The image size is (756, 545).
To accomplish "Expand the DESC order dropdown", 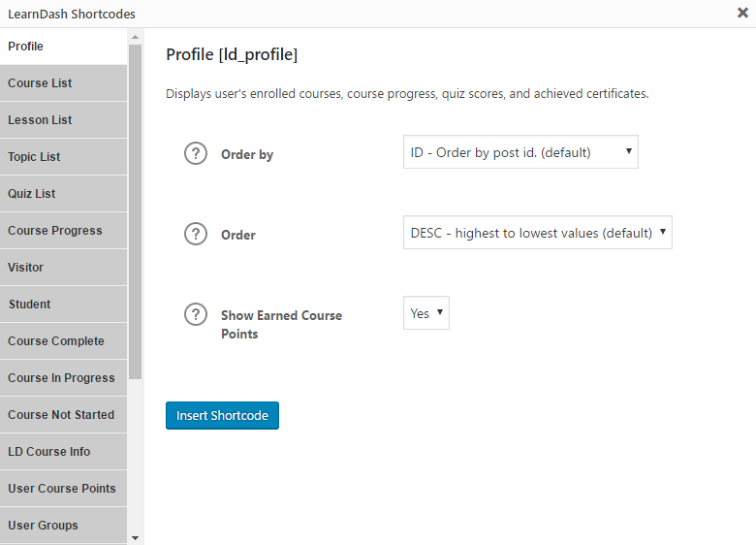I will tap(537, 233).
